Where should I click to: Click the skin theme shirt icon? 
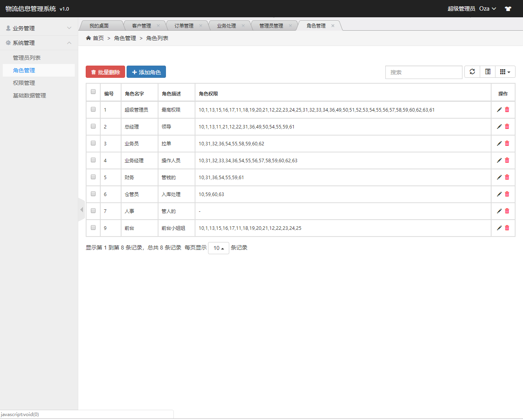pos(508,9)
